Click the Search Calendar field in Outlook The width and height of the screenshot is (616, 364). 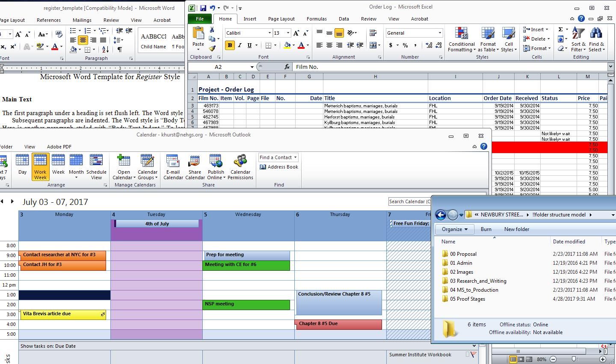tap(409, 201)
